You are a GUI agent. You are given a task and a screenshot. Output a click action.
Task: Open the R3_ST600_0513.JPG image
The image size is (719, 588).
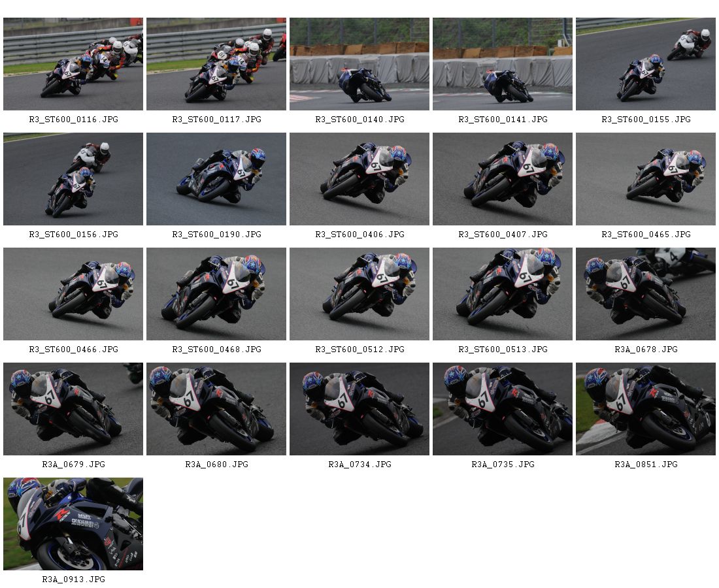(502, 294)
